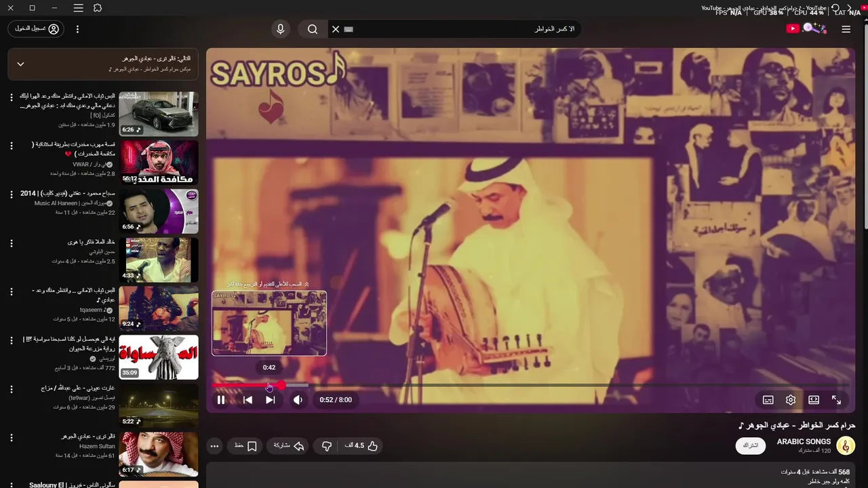
Task: Click the video title حرام كسر الخواطر
Action: click(x=797, y=426)
